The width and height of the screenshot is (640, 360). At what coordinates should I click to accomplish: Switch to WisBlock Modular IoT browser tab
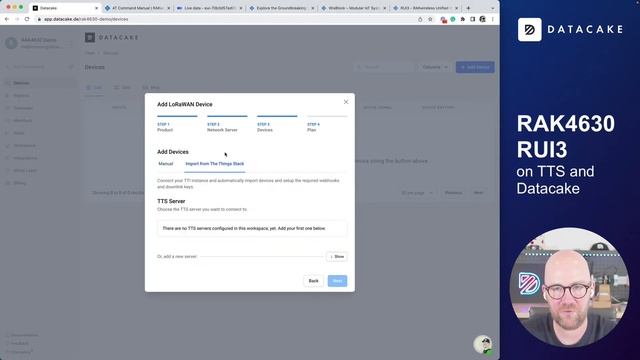(x=353, y=8)
